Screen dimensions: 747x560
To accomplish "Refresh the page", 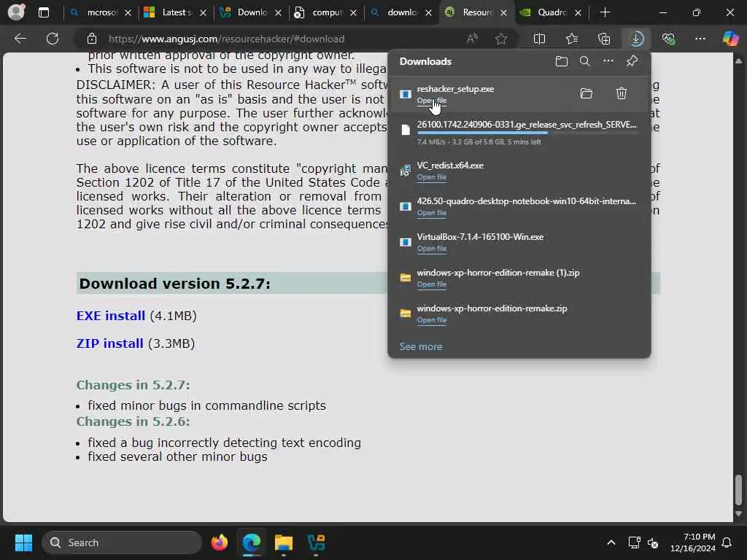I will coord(53,39).
